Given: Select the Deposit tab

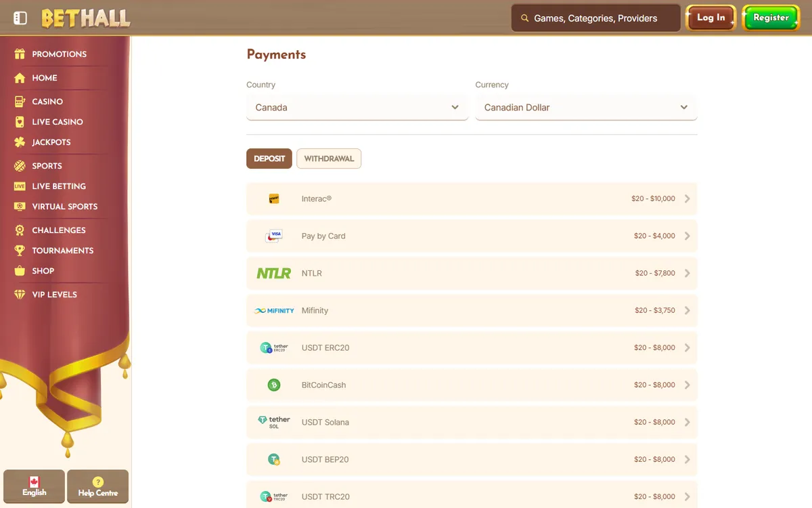Looking at the screenshot, I should [269, 158].
